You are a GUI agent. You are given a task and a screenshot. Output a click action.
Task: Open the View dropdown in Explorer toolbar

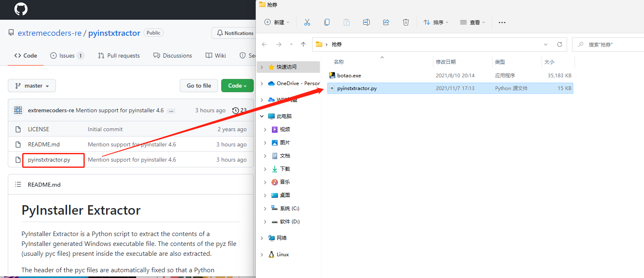[473, 22]
